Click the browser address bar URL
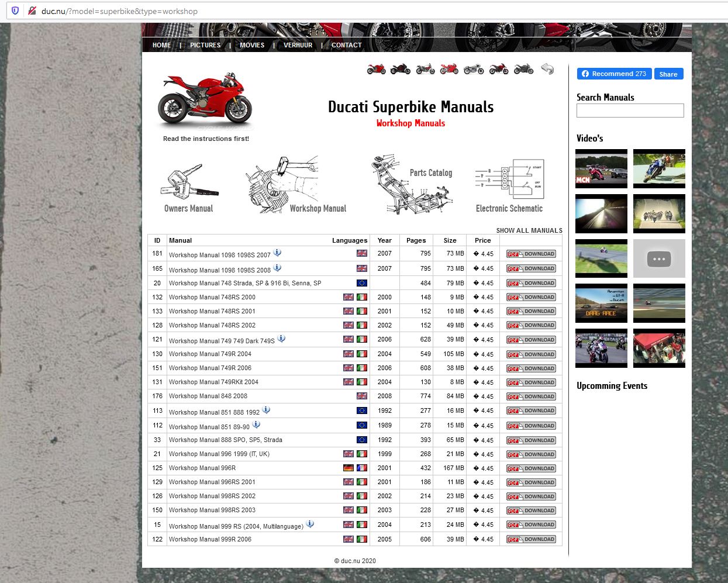Image resolution: width=728 pixels, height=583 pixels. coord(119,11)
